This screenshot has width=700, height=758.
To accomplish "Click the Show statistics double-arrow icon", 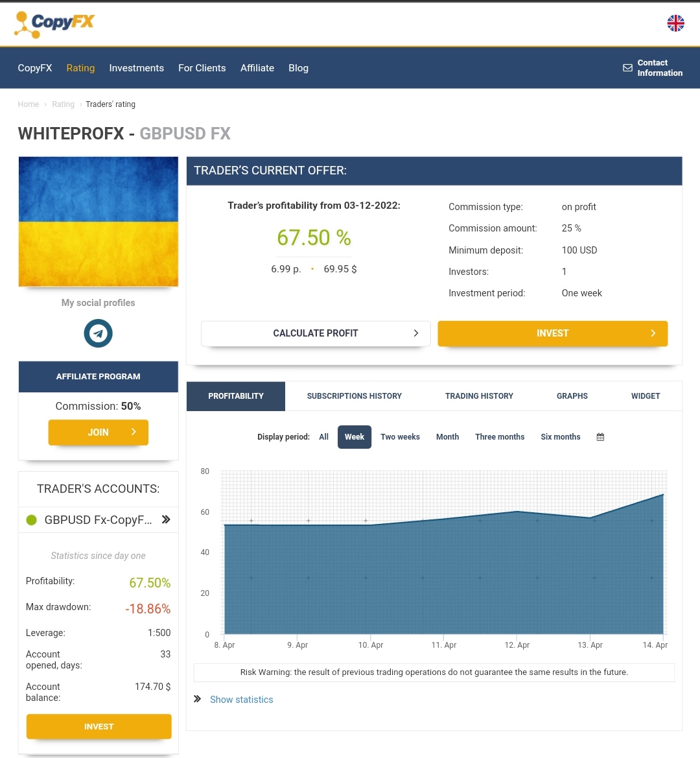I will coord(197,699).
